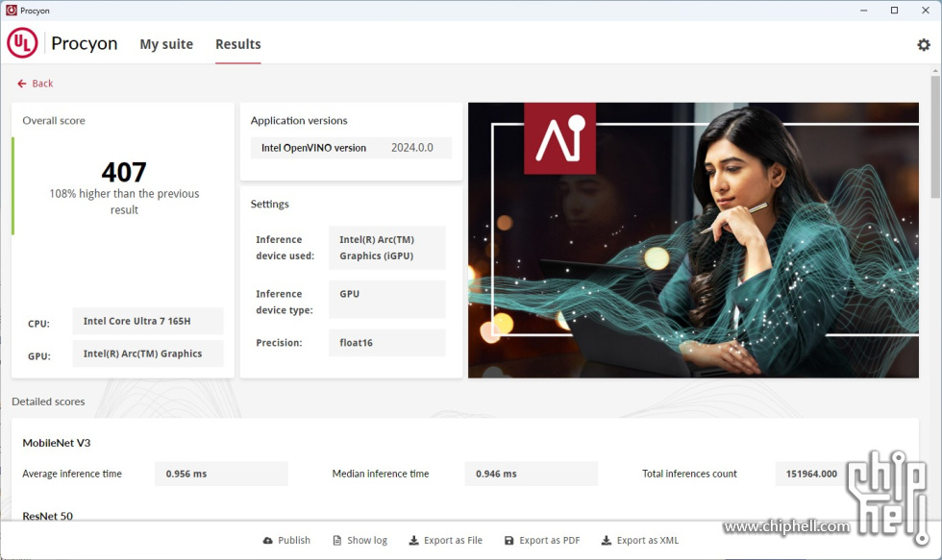This screenshot has height=560, width=942.
Task: Export as XML
Action: (640, 540)
